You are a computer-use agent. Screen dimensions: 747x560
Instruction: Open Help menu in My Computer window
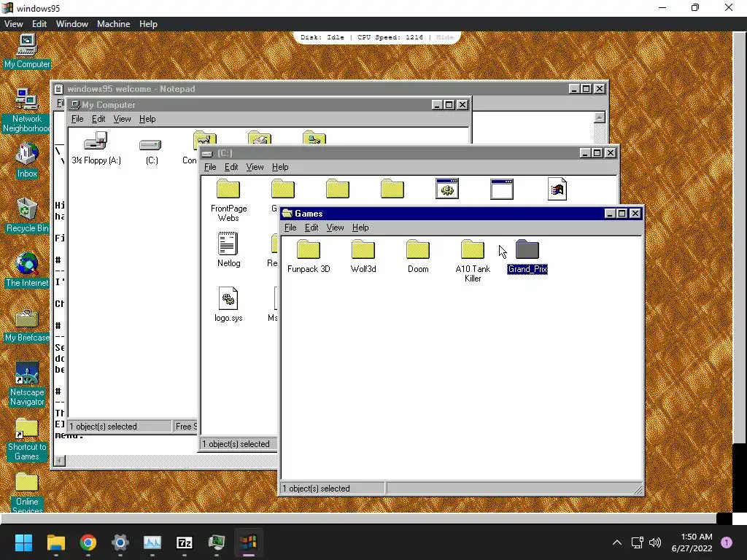pyautogui.click(x=147, y=119)
